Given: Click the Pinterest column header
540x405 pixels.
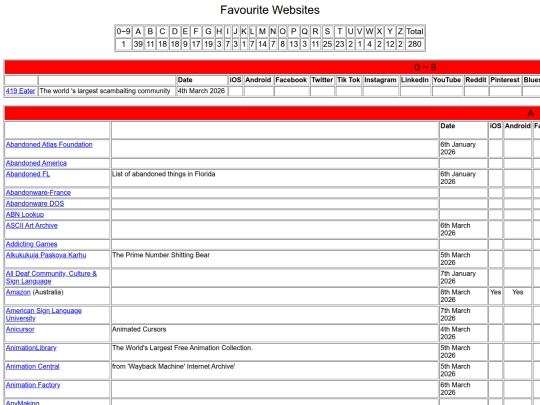Looking at the screenshot, I should click(x=505, y=80).
